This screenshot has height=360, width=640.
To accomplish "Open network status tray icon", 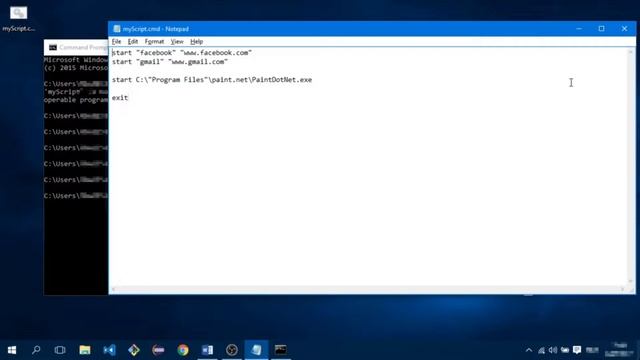I will pyautogui.click(x=541, y=350).
